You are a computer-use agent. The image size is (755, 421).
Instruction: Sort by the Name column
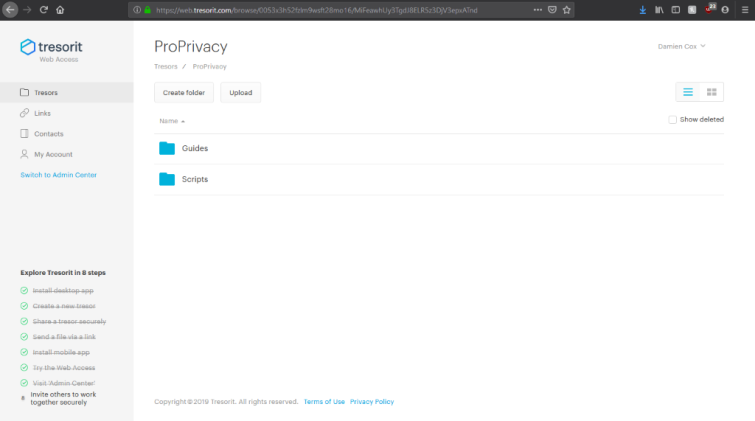[x=172, y=121]
